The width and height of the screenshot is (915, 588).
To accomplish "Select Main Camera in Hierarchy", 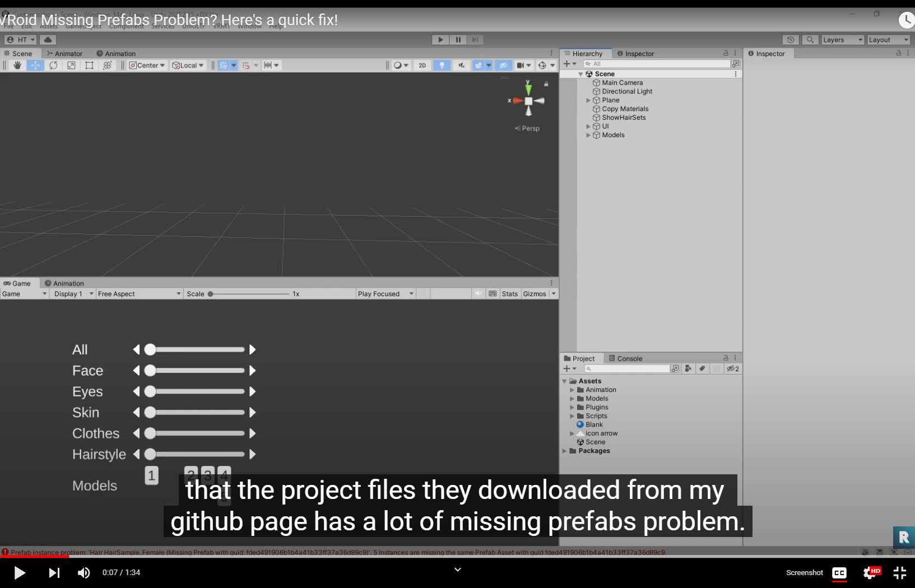I will (x=622, y=83).
